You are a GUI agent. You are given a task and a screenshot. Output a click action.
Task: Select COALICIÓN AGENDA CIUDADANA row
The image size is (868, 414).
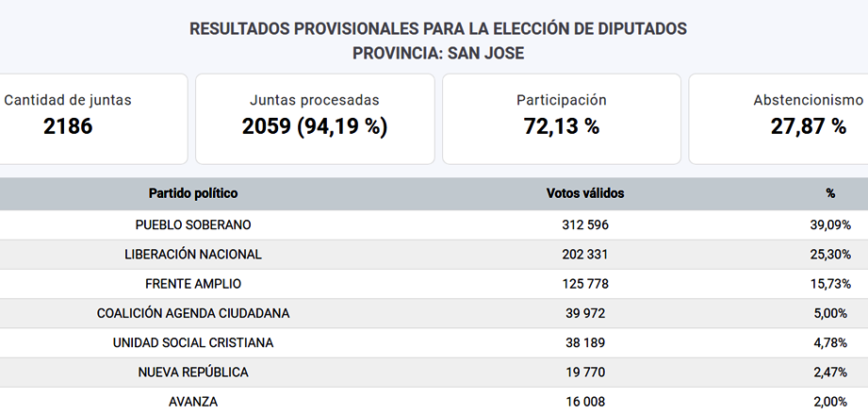click(x=434, y=313)
